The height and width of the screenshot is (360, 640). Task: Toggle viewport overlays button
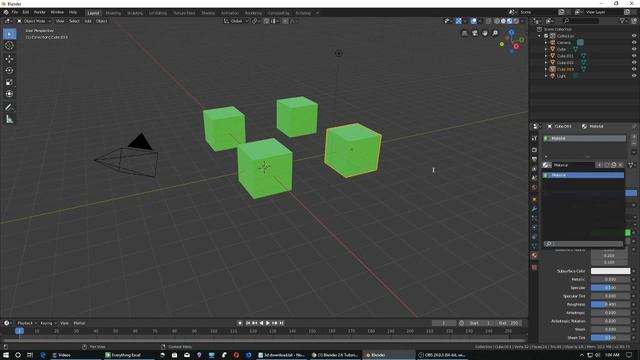pos(473,21)
